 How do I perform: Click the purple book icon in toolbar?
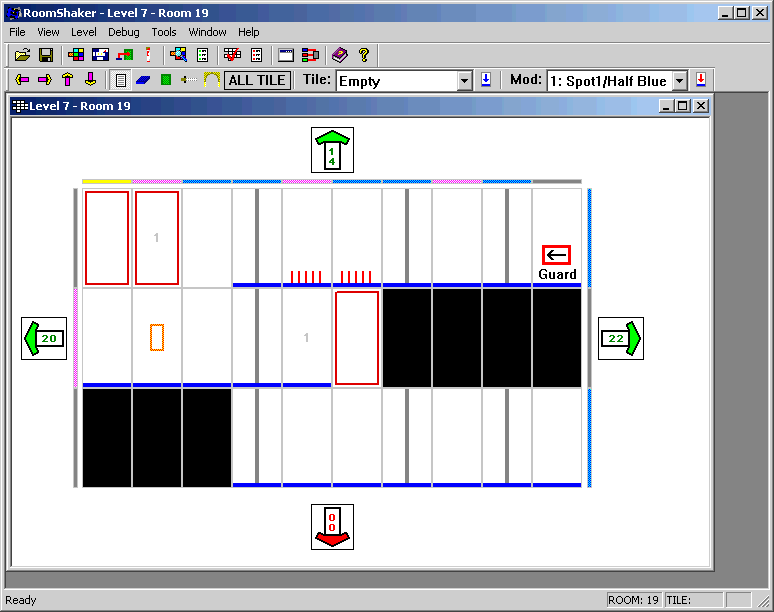[340, 55]
